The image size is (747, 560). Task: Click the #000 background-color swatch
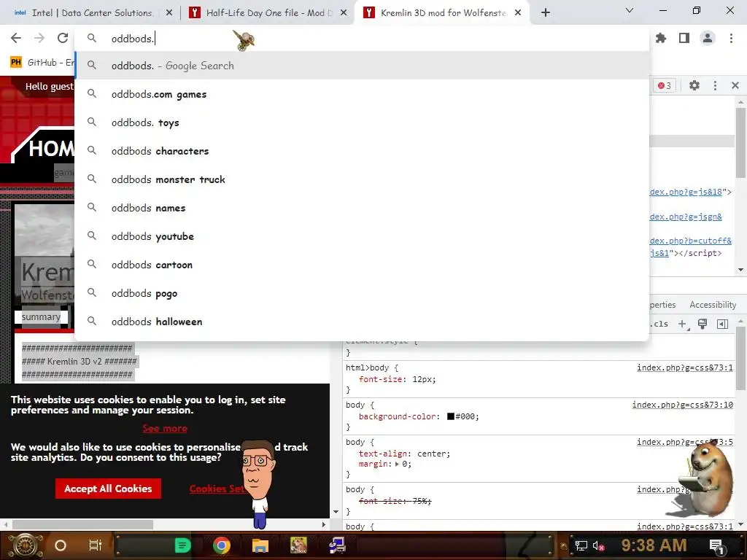[x=450, y=416]
